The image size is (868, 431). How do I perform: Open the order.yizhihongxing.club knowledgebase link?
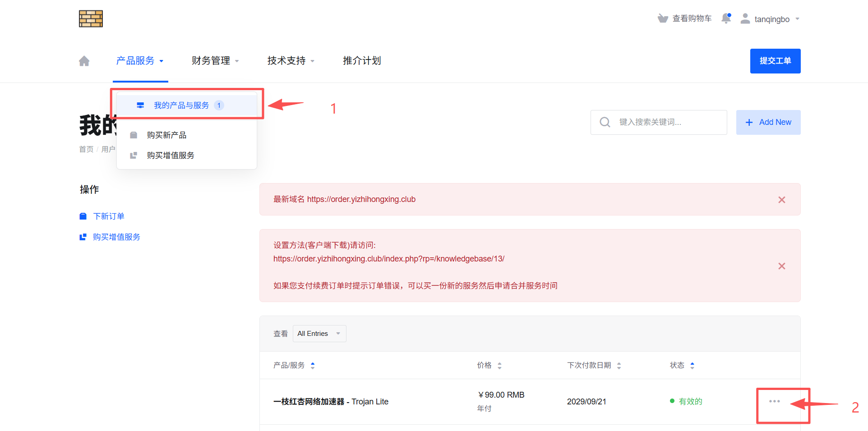click(389, 258)
